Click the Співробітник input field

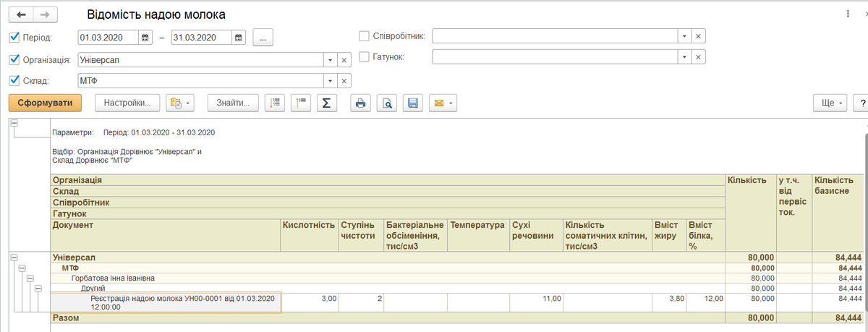[555, 35]
